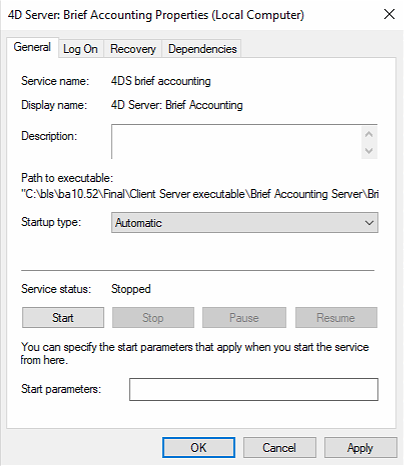The height and width of the screenshot is (466, 404).
Task: Click the executable path text
Action: [200, 194]
